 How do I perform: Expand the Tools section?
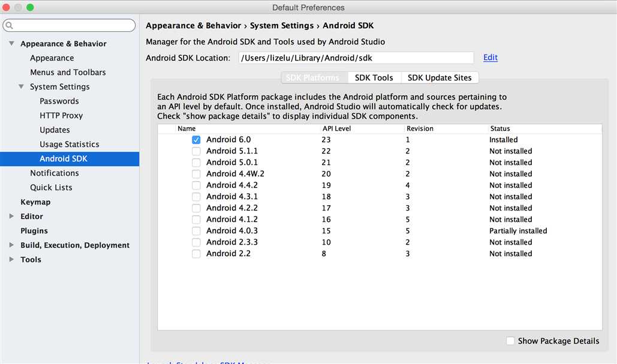pos(11,259)
